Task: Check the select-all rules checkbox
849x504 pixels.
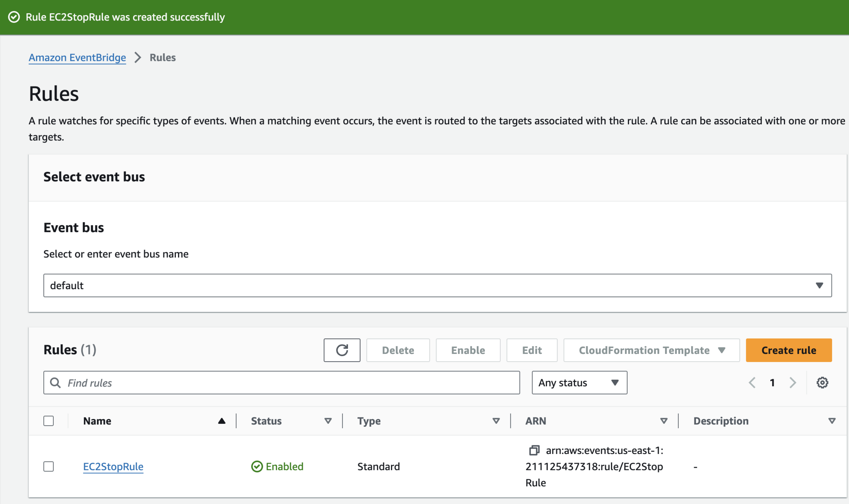Action: click(x=49, y=421)
